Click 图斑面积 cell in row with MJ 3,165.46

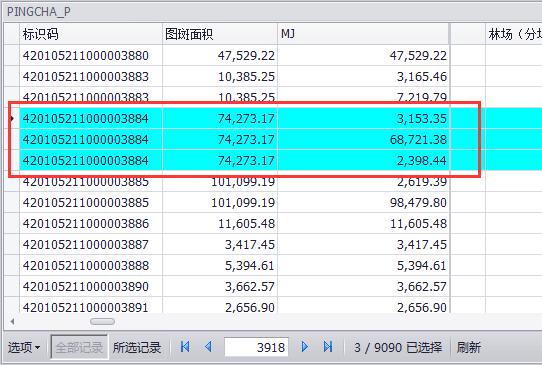(x=220, y=77)
